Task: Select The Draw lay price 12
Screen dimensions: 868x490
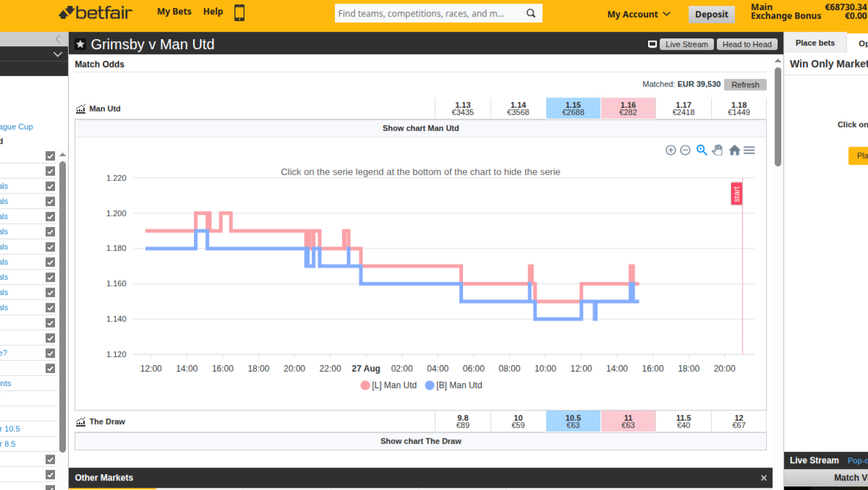Action: (x=739, y=421)
